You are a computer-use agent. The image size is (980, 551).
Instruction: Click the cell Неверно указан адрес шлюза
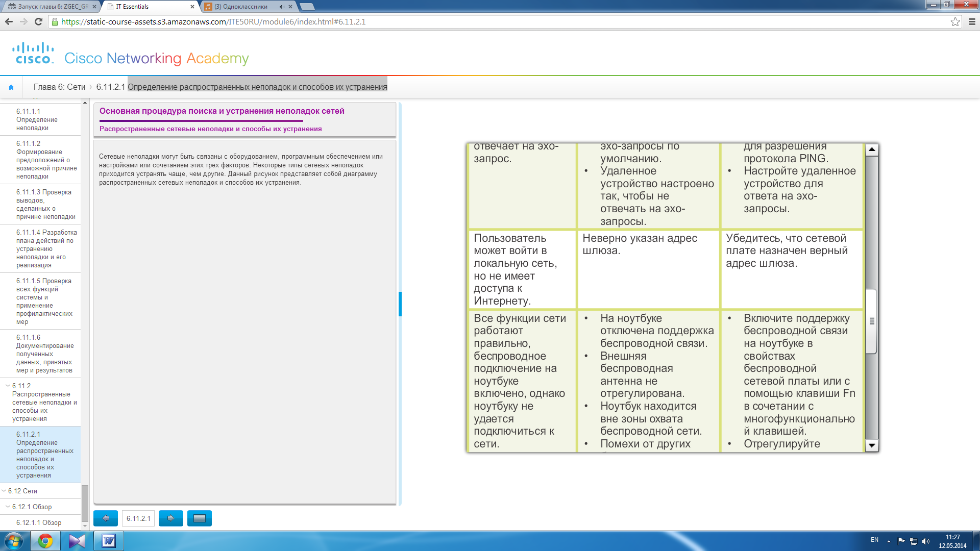point(648,269)
